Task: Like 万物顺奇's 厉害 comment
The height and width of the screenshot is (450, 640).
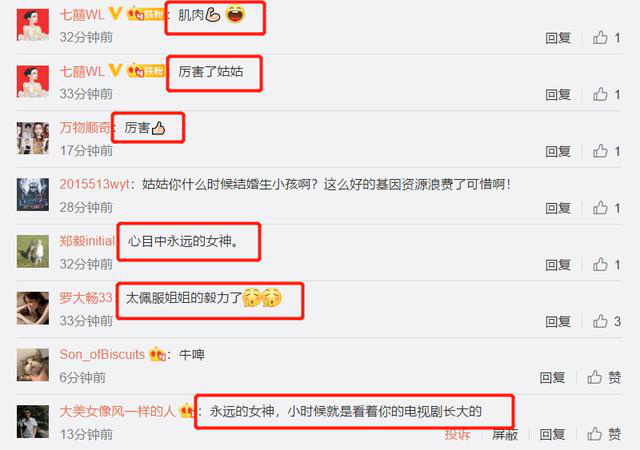Action: click(x=606, y=151)
